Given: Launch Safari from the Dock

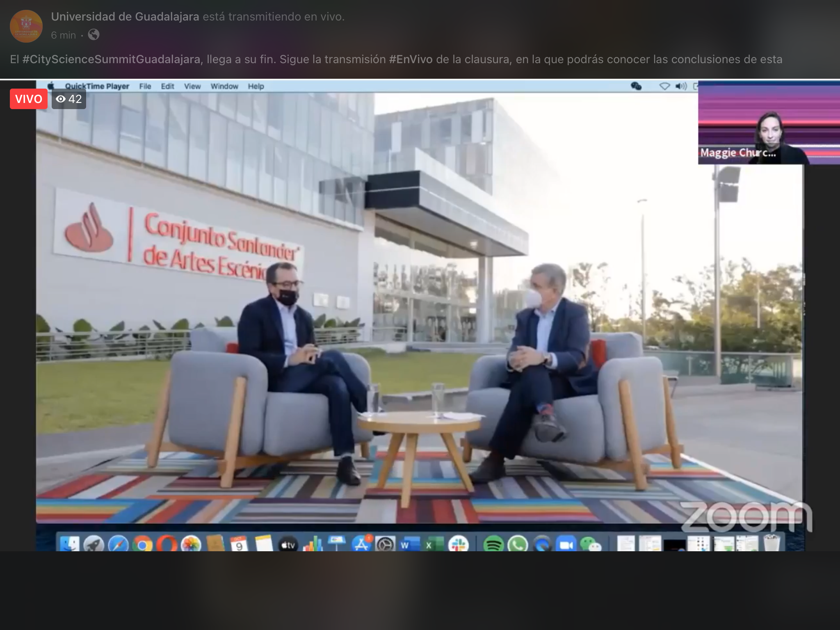Looking at the screenshot, I should [118, 544].
